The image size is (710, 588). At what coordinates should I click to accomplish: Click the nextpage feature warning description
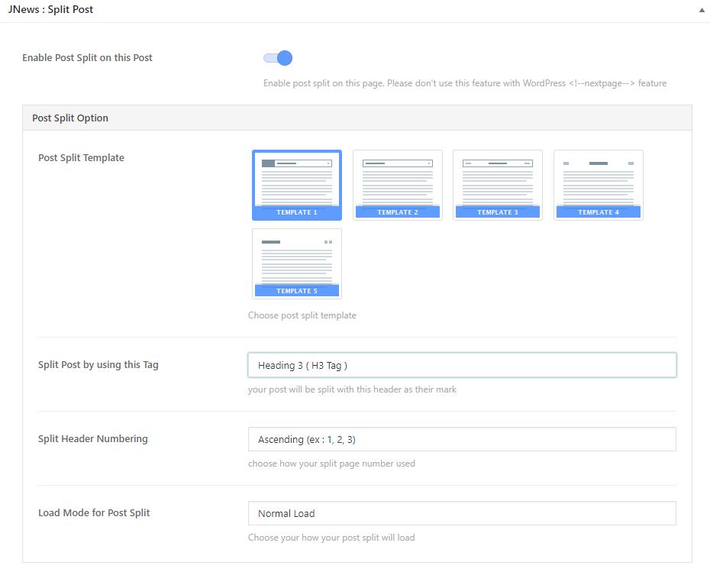click(x=464, y=83)
